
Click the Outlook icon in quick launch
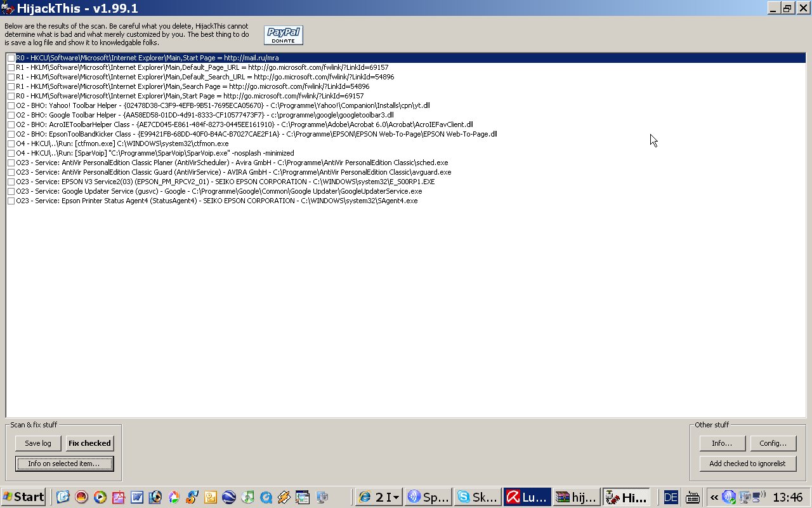click(211, 497)
